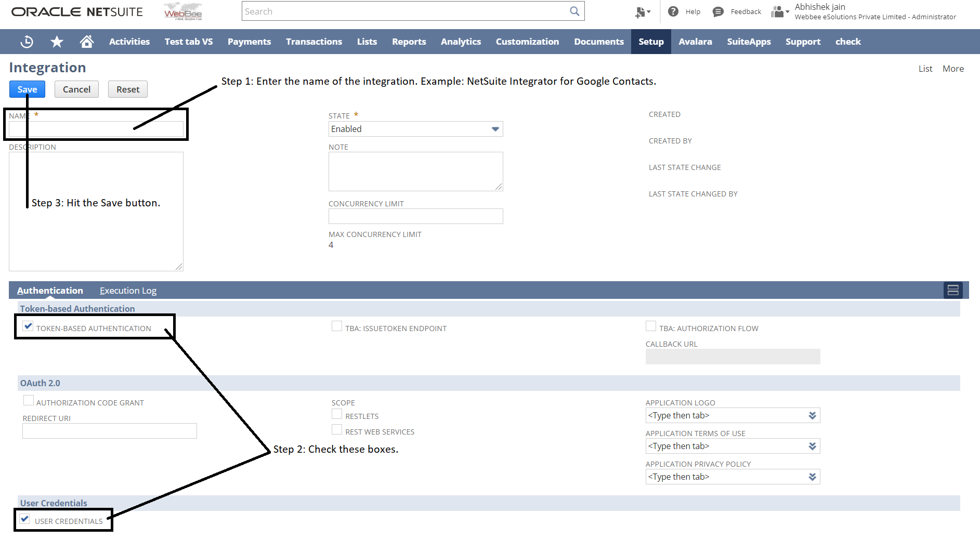Open the Support menu

tap(803, 42)
